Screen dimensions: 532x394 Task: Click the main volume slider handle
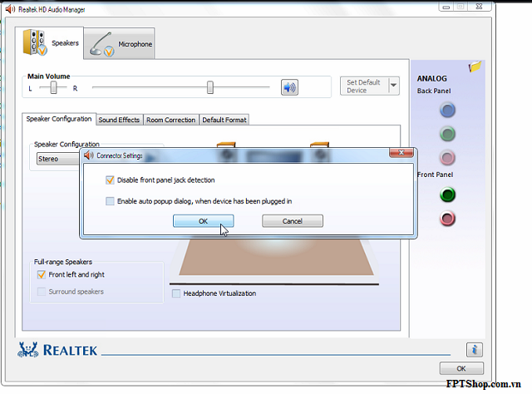pos(210,87)
